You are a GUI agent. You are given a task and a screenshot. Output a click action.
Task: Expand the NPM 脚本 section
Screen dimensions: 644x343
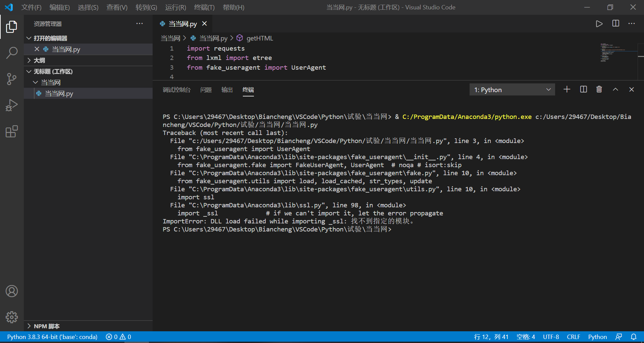89,326
